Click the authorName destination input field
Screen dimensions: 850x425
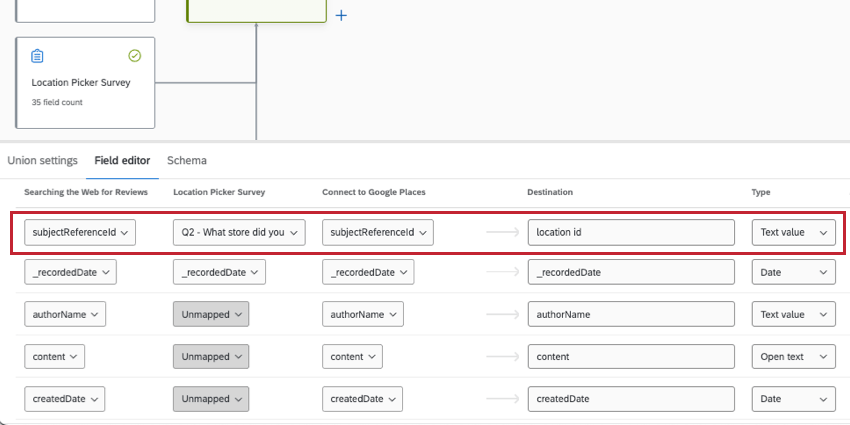click(x=630, y=314)
